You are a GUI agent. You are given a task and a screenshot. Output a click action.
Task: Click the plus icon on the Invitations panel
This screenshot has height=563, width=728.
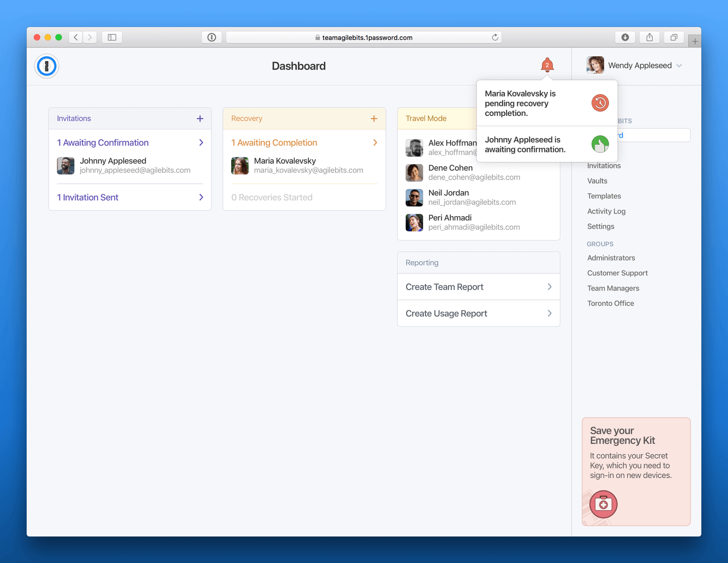click(x=200, y=118)
